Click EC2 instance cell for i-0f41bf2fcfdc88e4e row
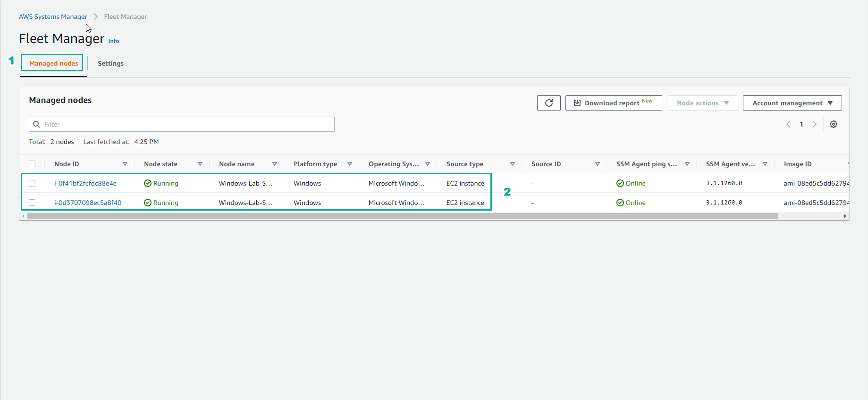 (x=465, y=183)
